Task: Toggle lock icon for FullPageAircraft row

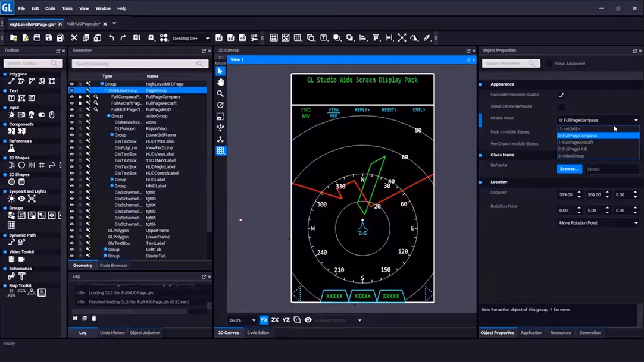Action: click(x=80, y=103)
